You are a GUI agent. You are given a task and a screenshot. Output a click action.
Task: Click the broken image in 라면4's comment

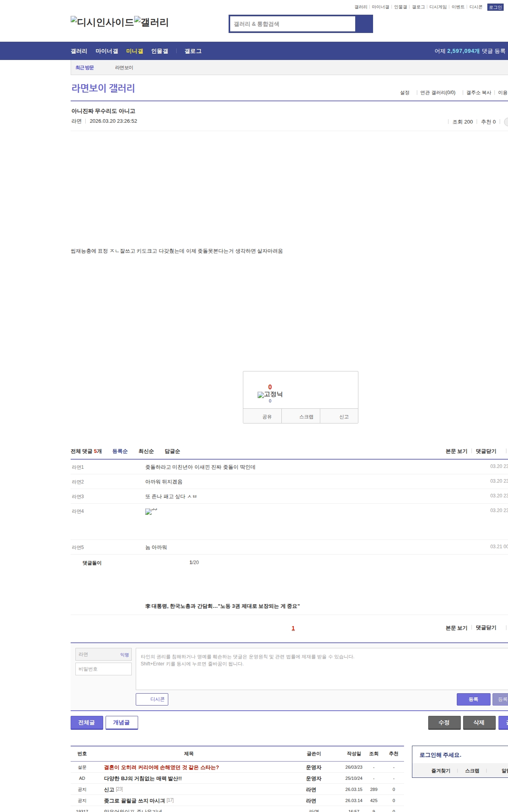point(149,512)
